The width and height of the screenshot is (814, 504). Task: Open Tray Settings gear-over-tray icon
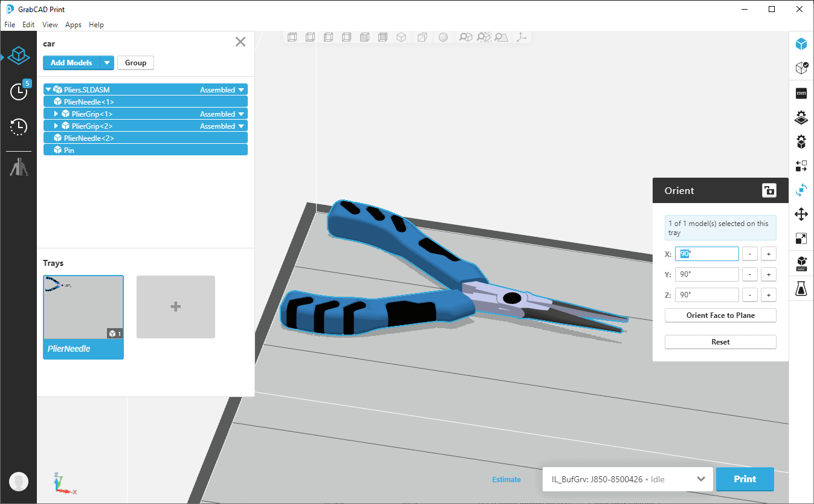[x=801, y=117]
